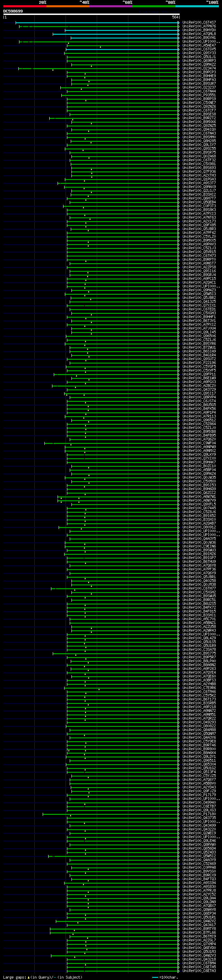Select the UniRef100_C6TCF7 label
This screenshot has height=980, width=222.
[x=199, y=110]
